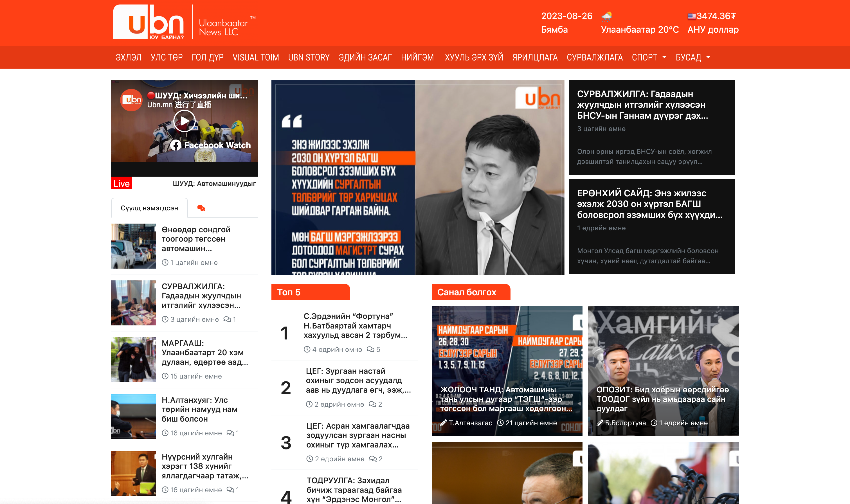
Task: Click the US flag currency icon
Action: [691, 16]
